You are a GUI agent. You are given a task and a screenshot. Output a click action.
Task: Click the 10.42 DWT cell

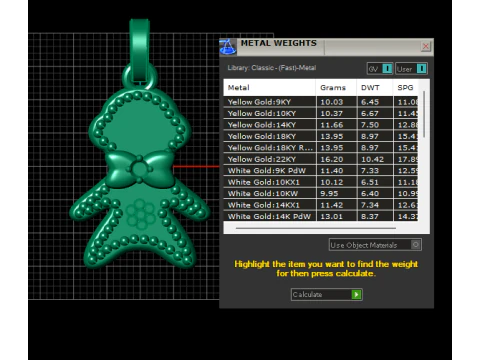point(375,159)
